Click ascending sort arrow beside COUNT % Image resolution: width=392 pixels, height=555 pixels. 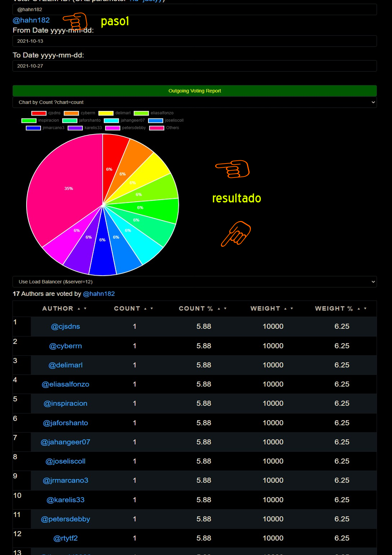click(219, 308)
